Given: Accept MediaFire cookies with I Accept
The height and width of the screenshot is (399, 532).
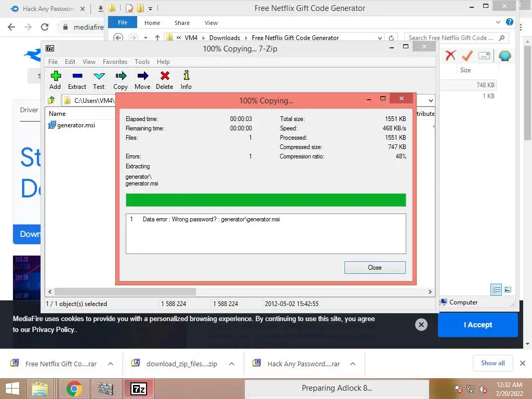Looking at the screenshot, I should (x=478, y=325).
